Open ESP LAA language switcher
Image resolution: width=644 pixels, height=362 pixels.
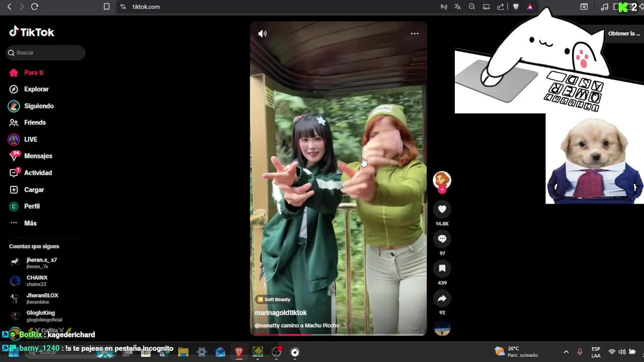[596, 352]
